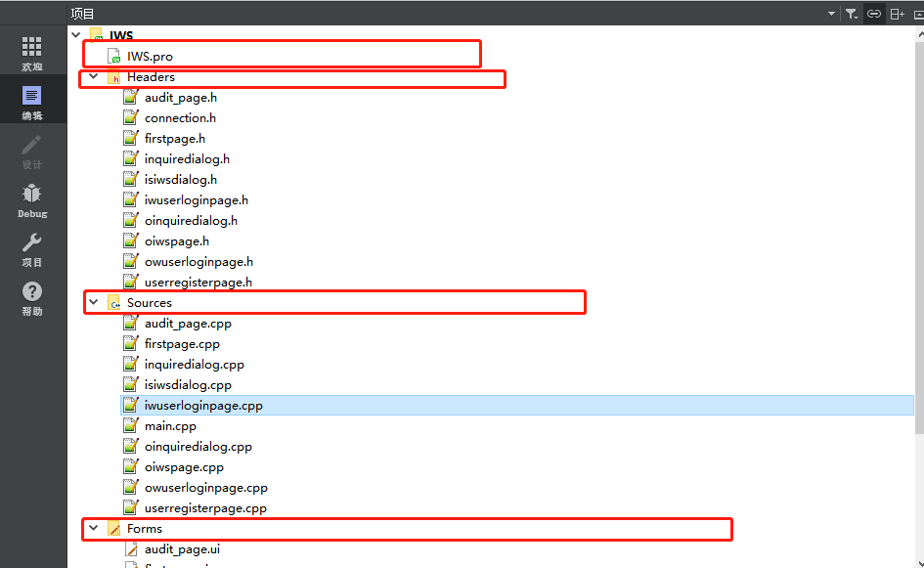Open the Debug mode
924x568 pixels.
point(32,200)
